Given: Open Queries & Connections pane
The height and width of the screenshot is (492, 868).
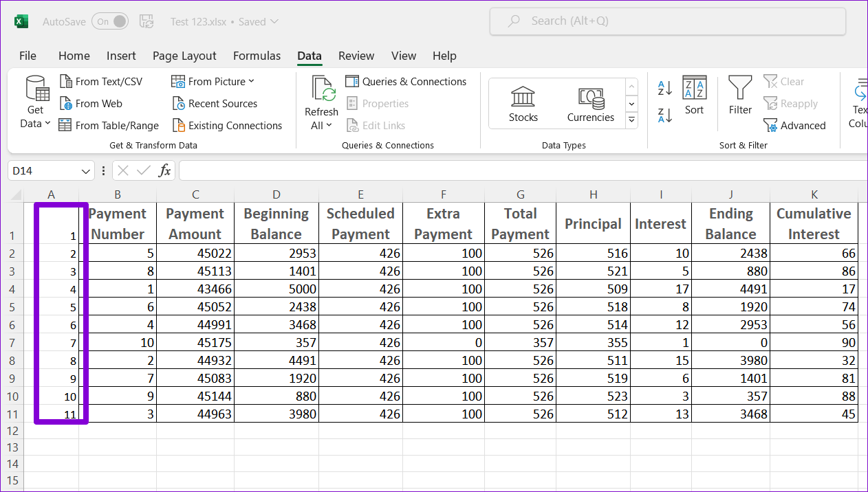Looking at the screenshot, I should [406, 82].
